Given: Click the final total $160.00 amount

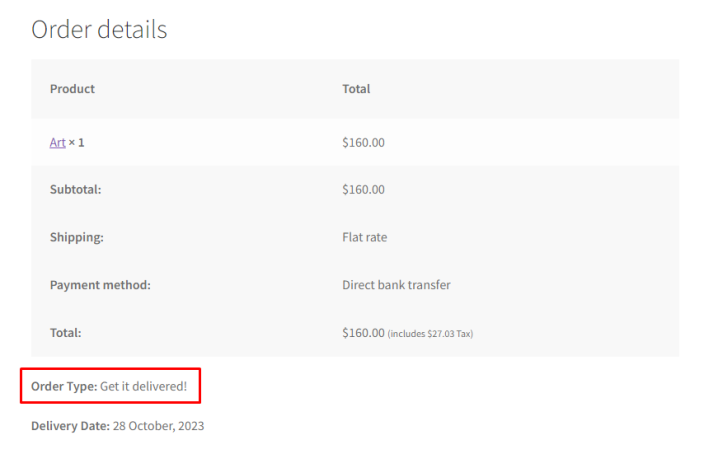Looking at the screenshot, I should (x=363, y=333).
